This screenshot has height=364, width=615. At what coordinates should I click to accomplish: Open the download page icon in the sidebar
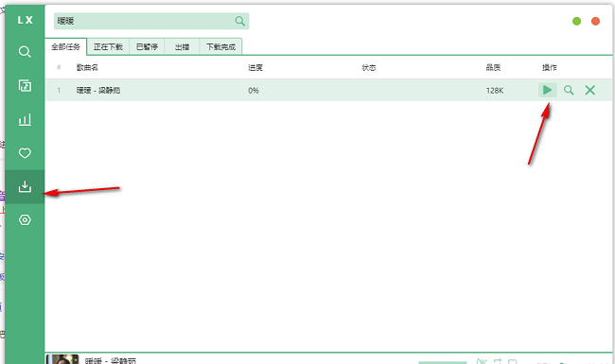tap(25, 186)
